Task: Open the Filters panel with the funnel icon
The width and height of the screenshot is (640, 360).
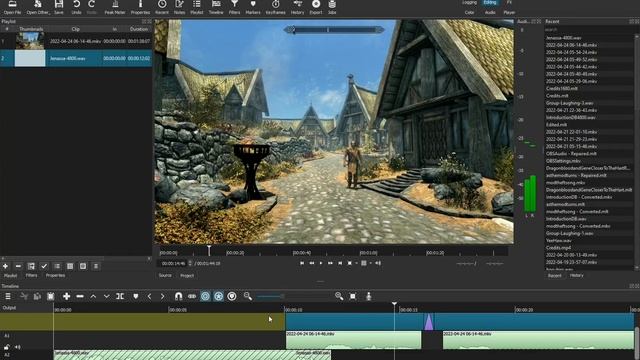Action: coord(234,7)
